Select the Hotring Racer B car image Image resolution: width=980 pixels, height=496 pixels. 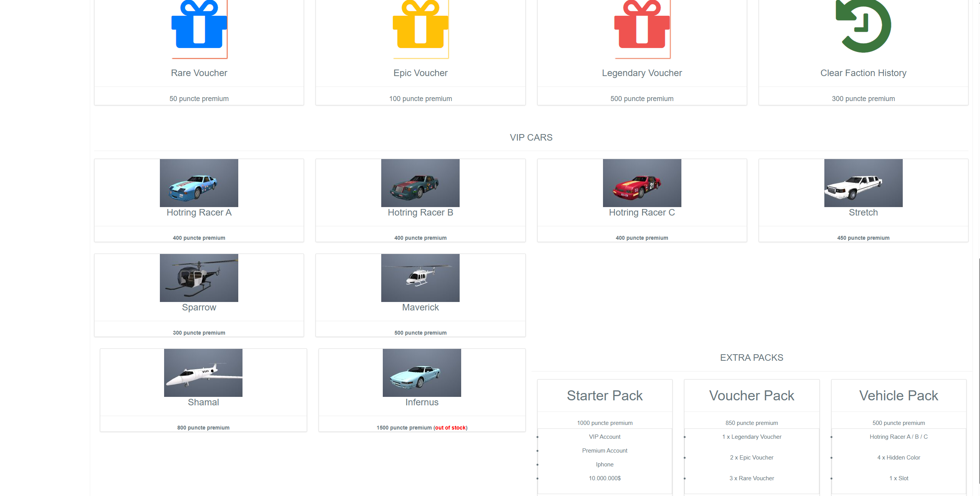coord(420,183)
